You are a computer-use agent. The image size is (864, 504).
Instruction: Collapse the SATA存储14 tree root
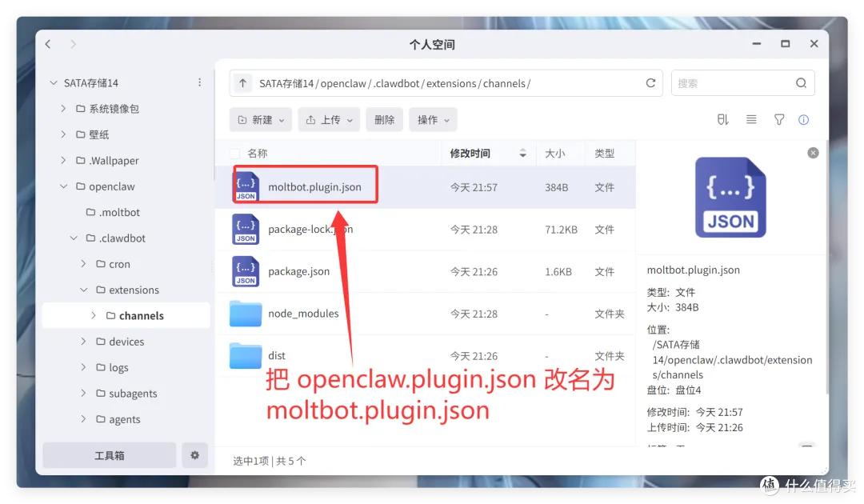(x=54, y=82)
